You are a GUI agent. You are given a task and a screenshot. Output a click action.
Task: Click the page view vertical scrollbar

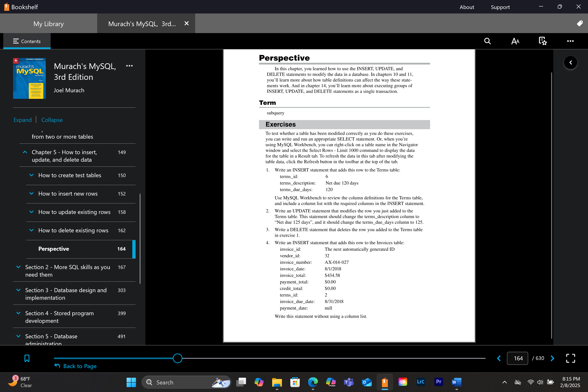551,206
